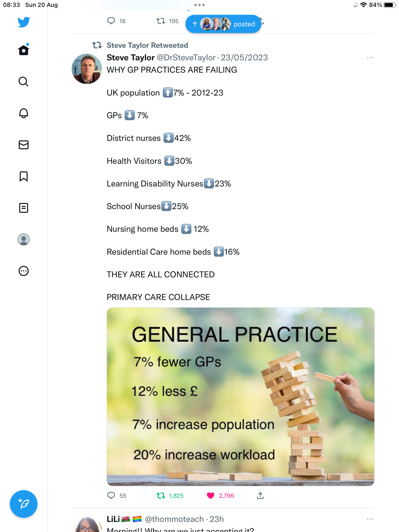Unlike the tweet with 2,796 likes
This screenshot has width=399, height=532.
point(211,496)
